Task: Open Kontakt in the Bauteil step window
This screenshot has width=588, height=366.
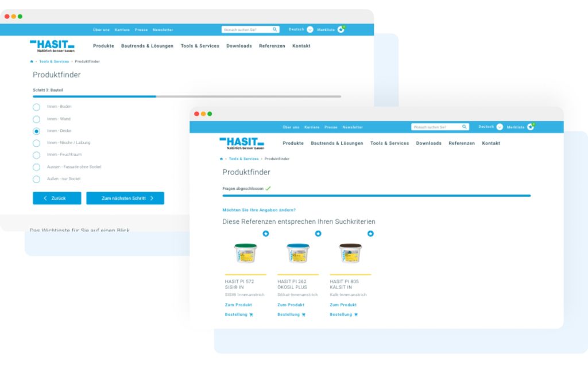Action: [301, 46]
